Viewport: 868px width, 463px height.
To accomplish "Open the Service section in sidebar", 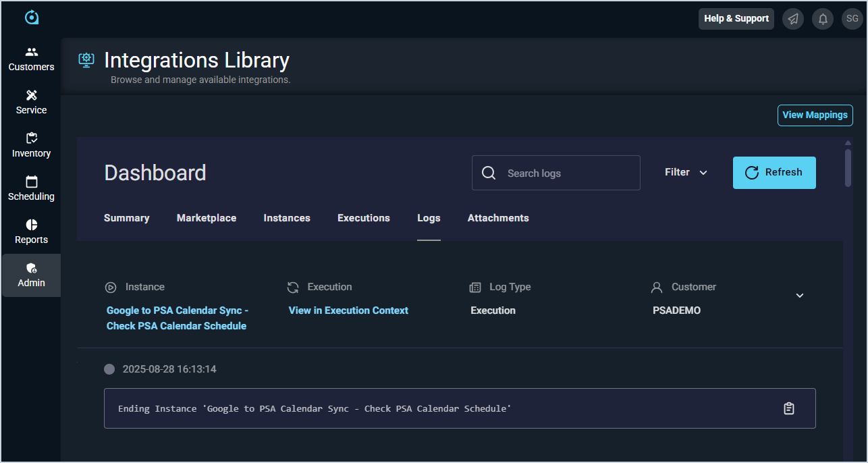I will [31, 103].
